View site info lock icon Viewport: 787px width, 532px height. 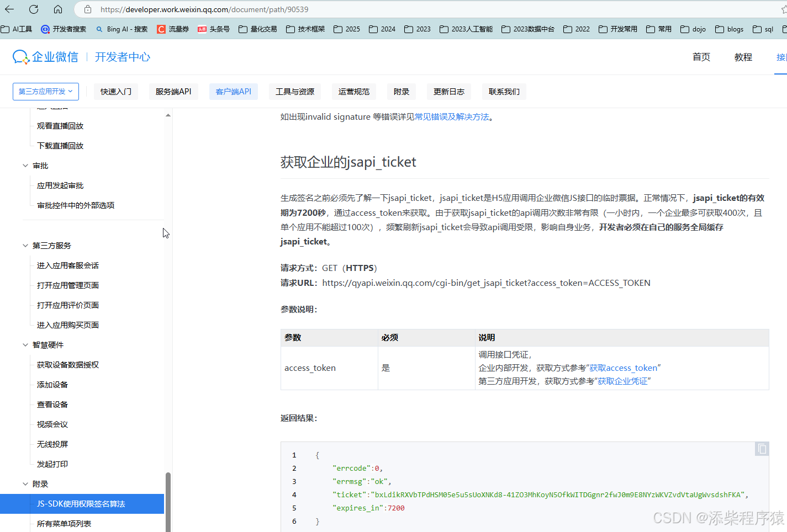[88, 9]
